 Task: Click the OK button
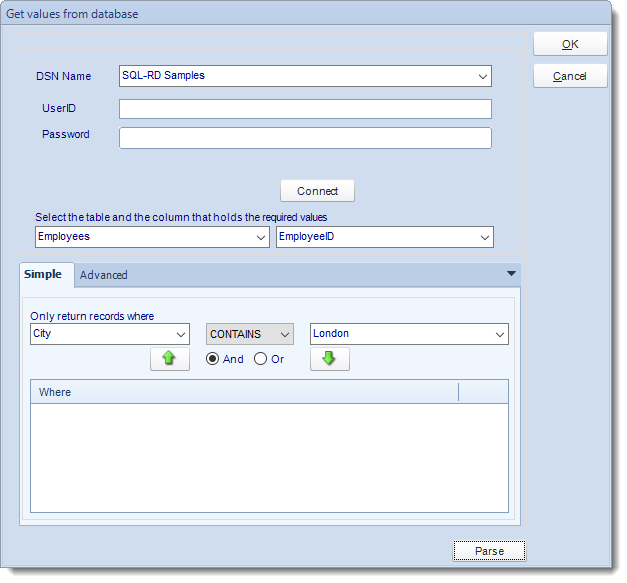point(570,44)
